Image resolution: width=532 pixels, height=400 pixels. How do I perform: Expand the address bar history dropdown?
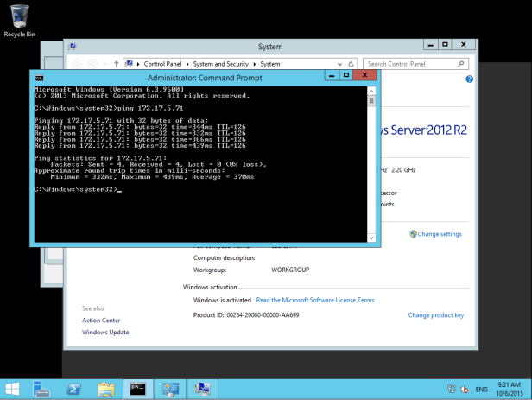(x=338, y=64)
